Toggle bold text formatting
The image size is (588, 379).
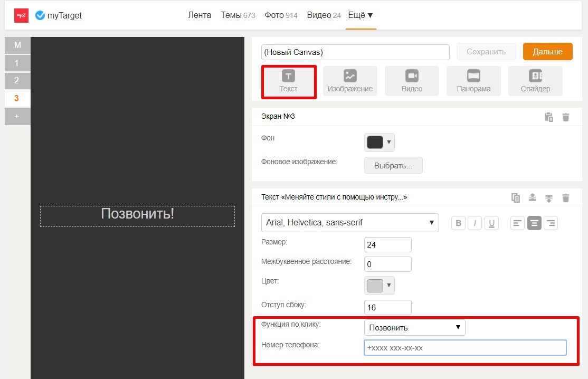pyautogui.click(x=459, y=223)
